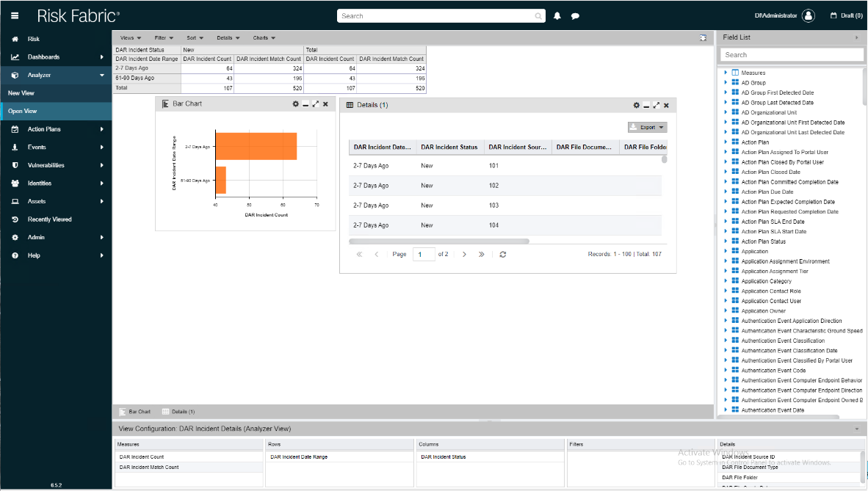Go to next page in Details
Image resolution: width=868 pixels, height=491 pixels.
click(x=464, y=254)
